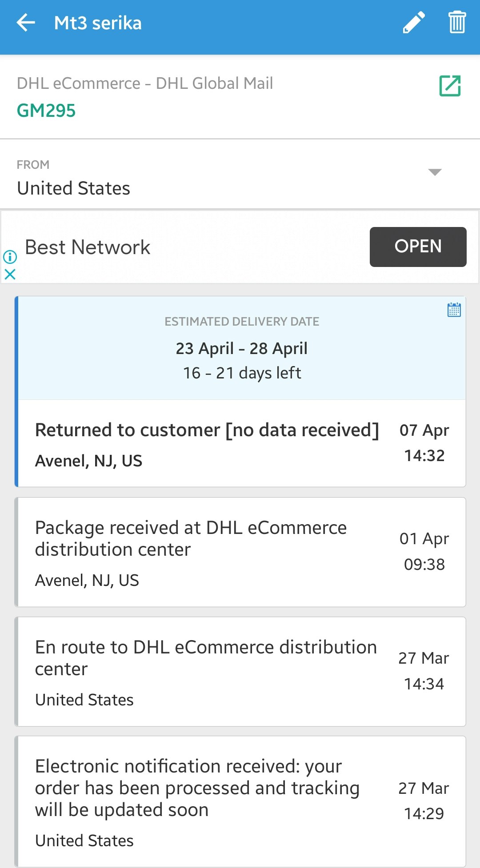
Task: Tap En route to DHL eCommerce event
Action: [206, 671]
